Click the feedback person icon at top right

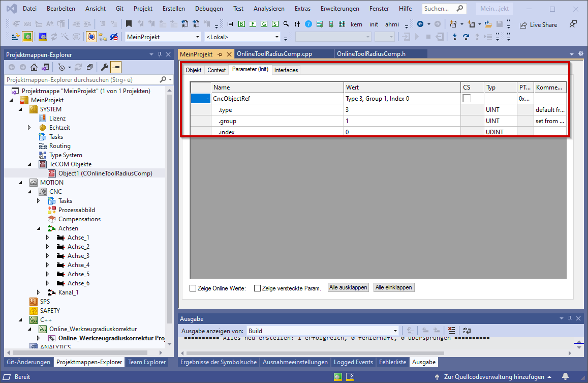pyautogui.click(x=573, y=24)
